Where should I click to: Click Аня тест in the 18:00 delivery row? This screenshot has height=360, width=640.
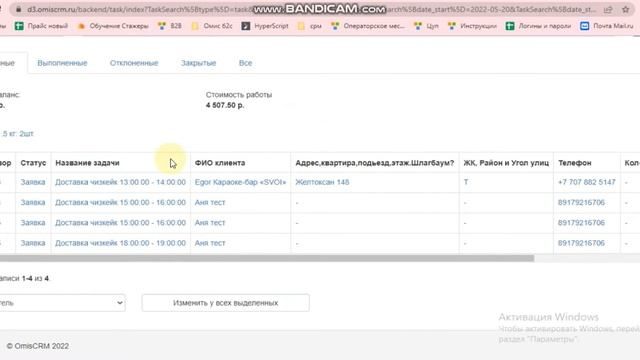point(210,243)
